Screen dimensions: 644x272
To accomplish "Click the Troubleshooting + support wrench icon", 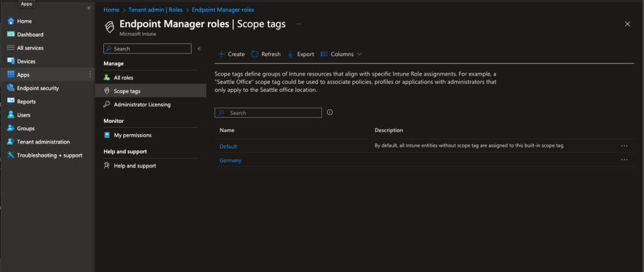I will click(x=11, y=155).
